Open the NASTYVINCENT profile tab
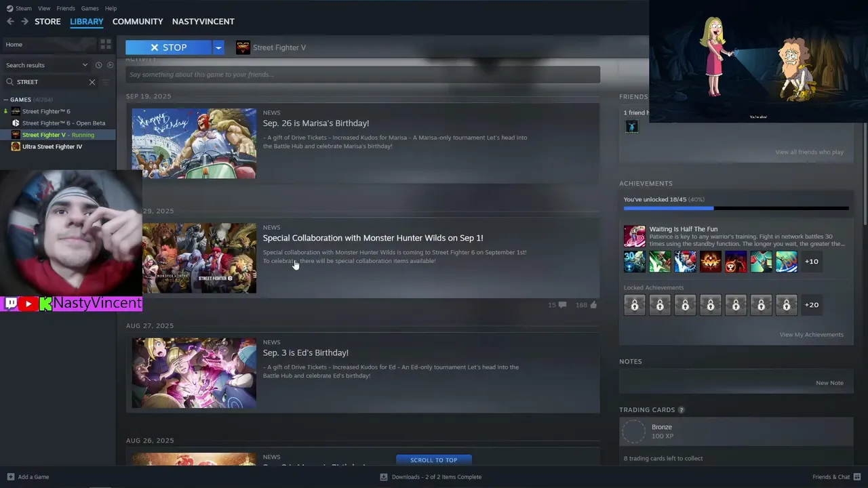Viewport: 868px width, 488px height. [203, 22]
